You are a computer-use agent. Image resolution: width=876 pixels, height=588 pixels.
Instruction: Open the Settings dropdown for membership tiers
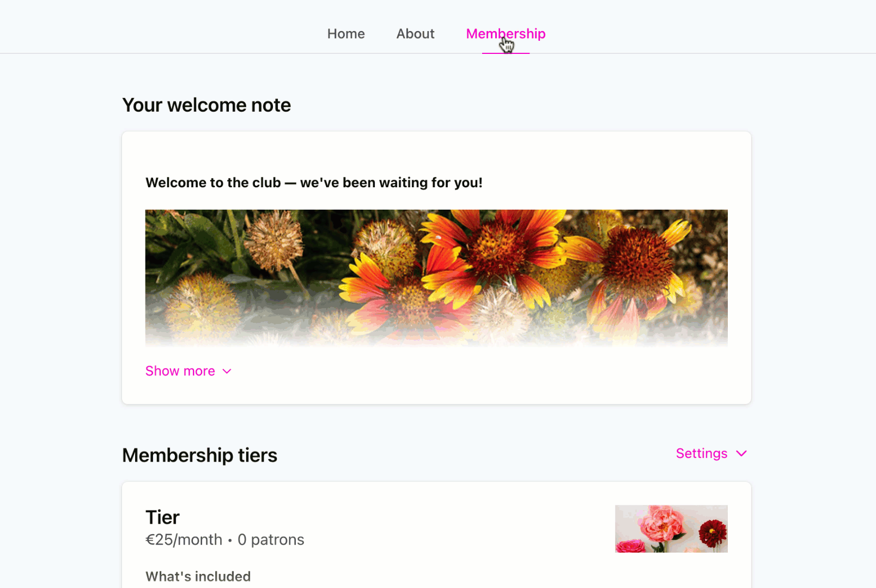click(x=711, y=454)
